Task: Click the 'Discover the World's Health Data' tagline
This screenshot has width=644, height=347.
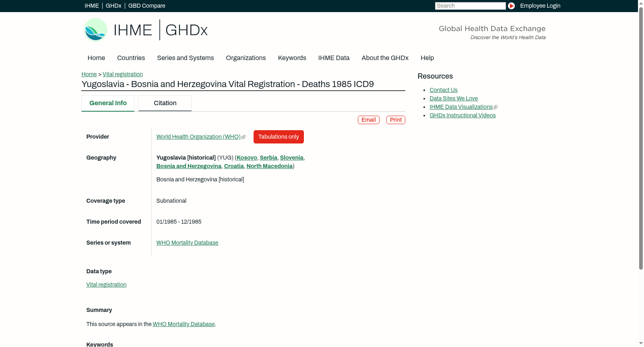Action: [x=508, y=37]
